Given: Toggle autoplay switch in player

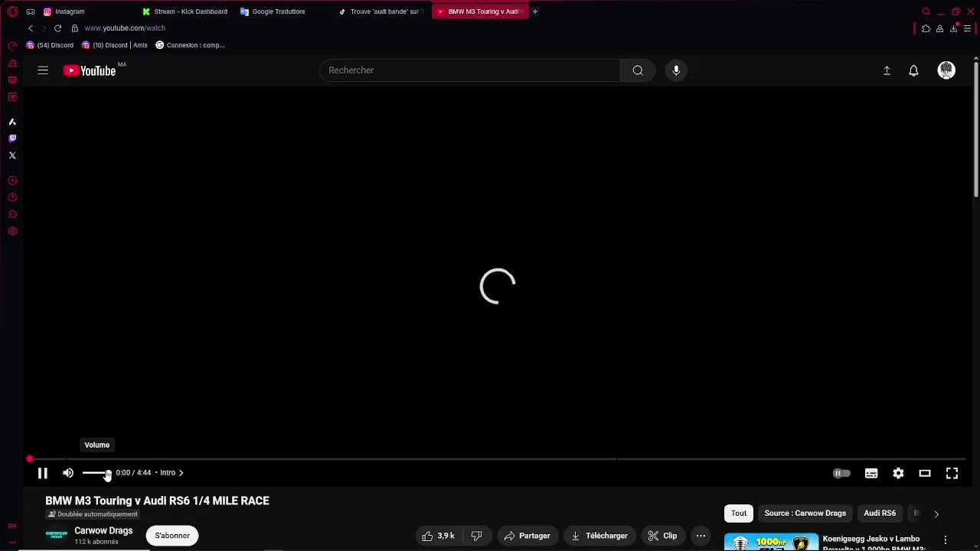Looking at the screenshot, I should coord(841,473).
